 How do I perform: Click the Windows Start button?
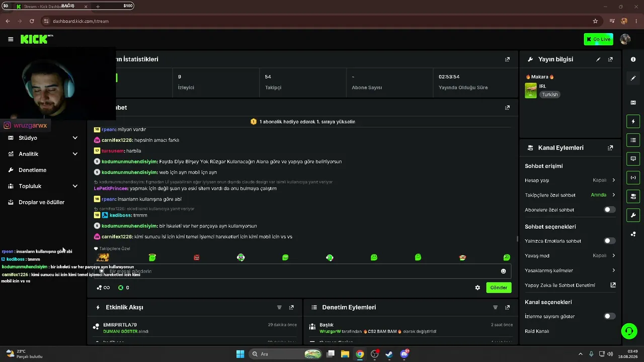240,354
